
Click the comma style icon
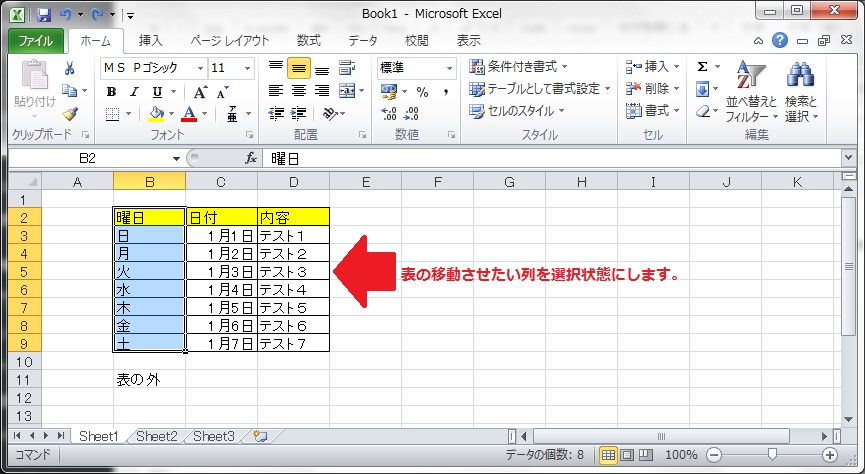point(445,92)
